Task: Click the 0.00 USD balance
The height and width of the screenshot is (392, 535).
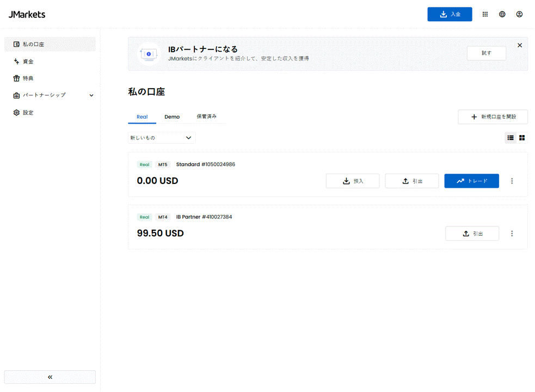Action: coord(157,181)
